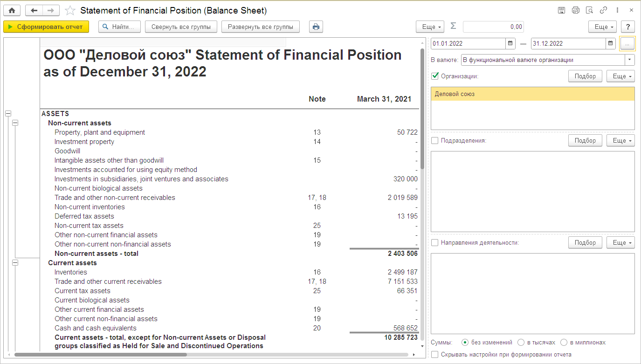Save the report using the diskette icon

[561, 10]
